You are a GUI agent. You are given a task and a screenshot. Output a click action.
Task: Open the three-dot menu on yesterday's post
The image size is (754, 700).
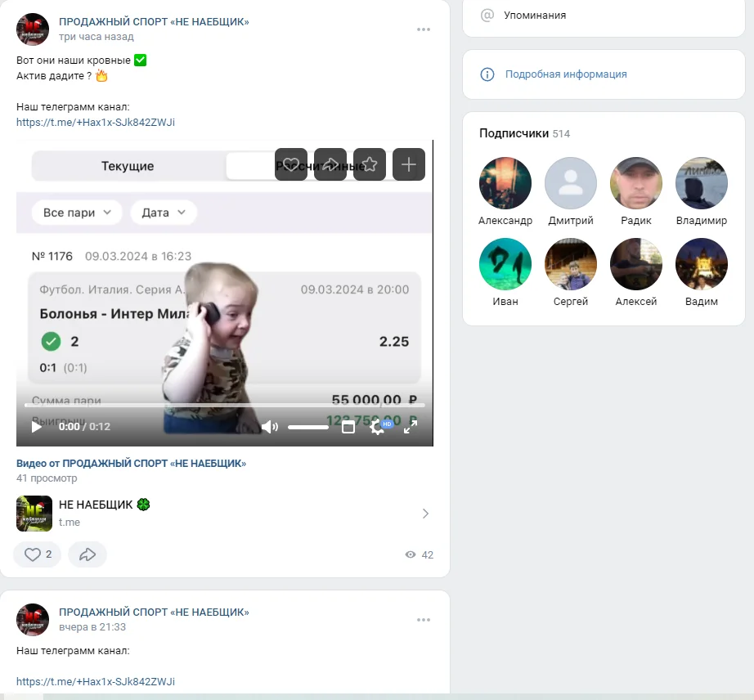[423, 620]
